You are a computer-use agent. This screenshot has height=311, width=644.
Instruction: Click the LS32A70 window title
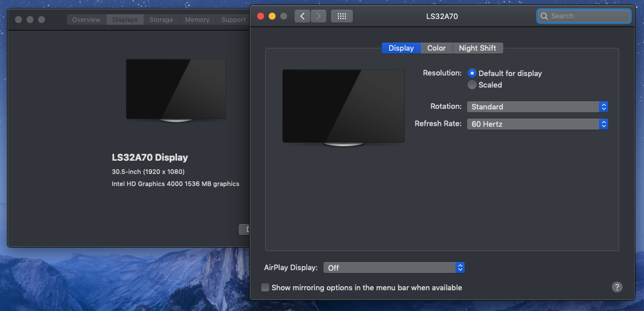(x=442, y=16)
